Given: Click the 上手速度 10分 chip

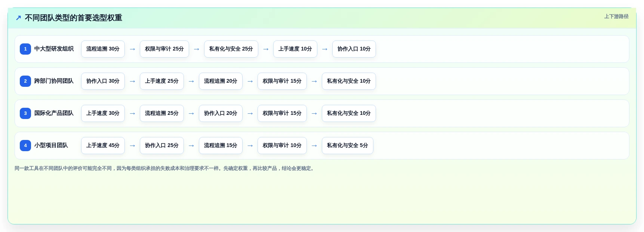Looking at the screenshot, I should coord(295,49).
